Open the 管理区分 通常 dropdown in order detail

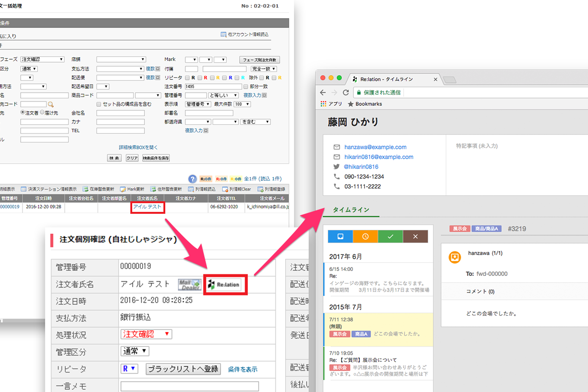135,351
